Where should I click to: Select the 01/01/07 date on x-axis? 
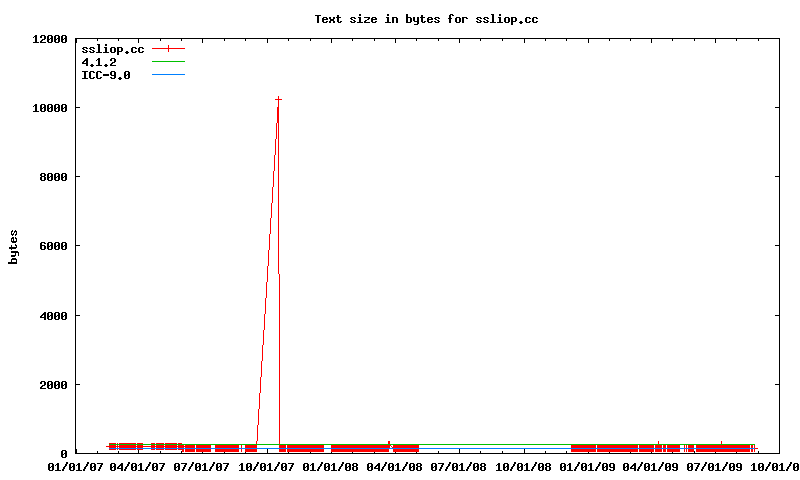click(x=75, y=466)
